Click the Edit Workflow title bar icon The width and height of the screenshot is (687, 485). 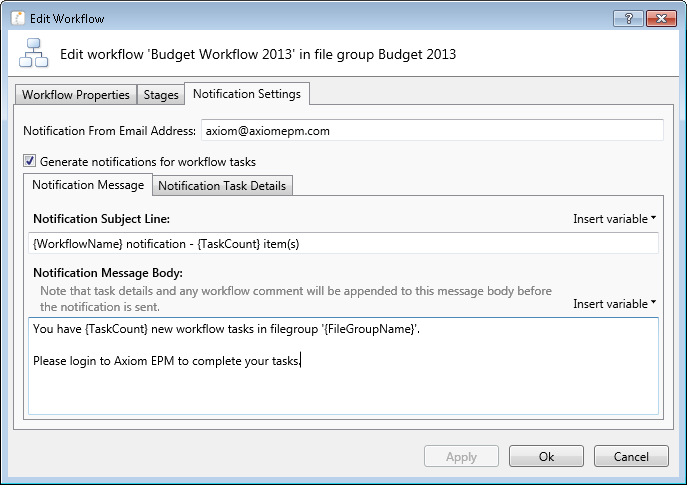pyautogui.click(x=18, y=18)
